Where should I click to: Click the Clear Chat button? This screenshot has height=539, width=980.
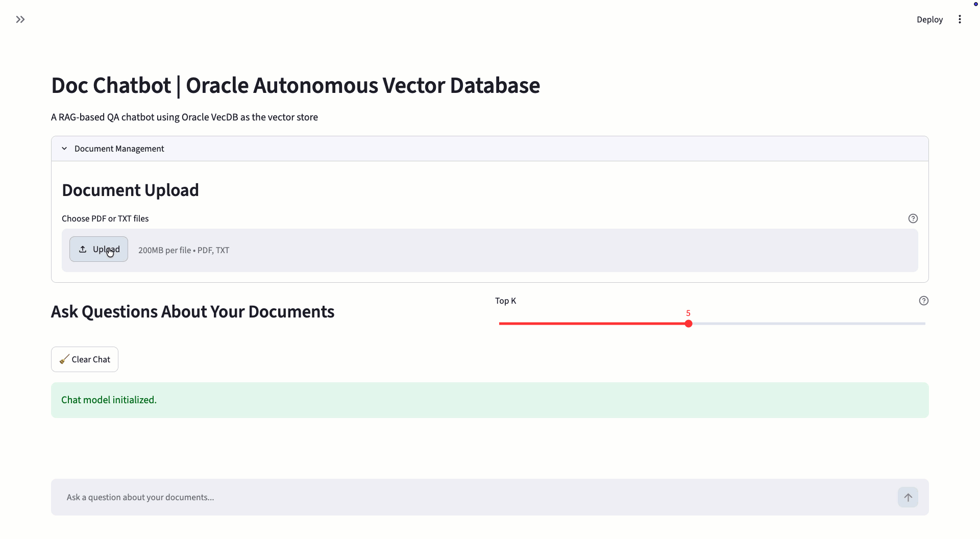click(85, 359)
